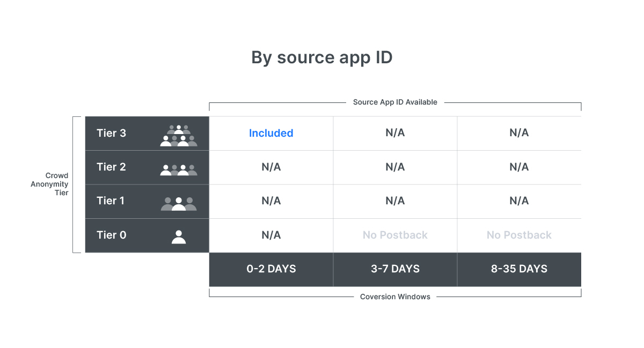Click the Tier 2 crowd icon
This screenshot has width=644, height=348.
point(179,169)
